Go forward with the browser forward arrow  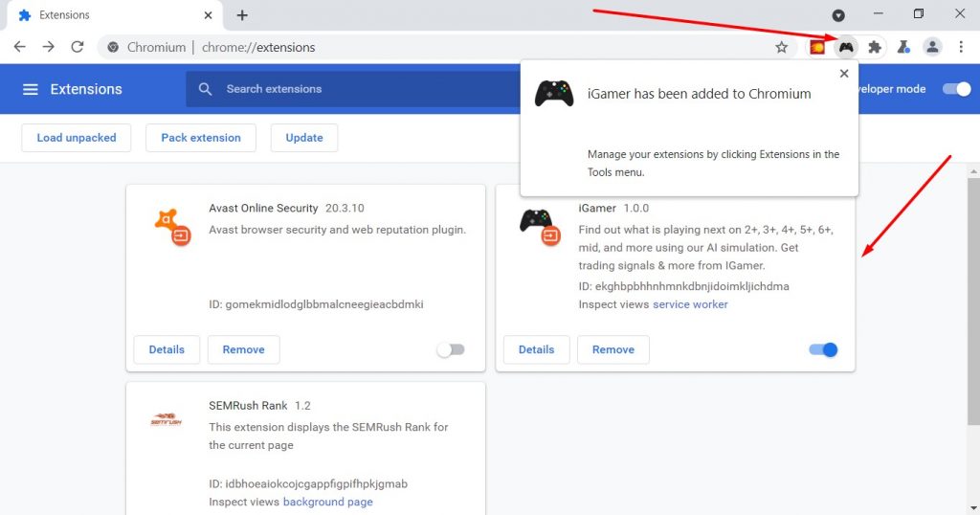[x=48, y=47]
